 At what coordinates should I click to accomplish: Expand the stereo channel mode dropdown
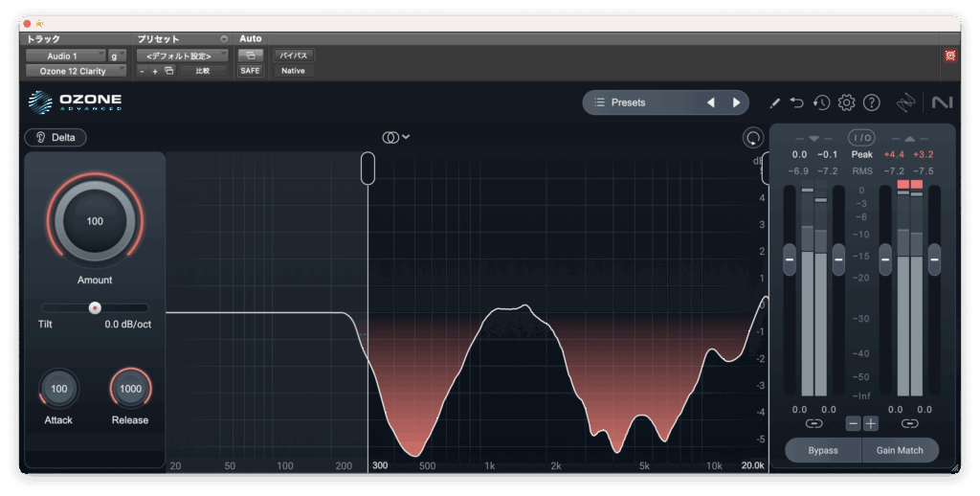[x=396, y=137]
